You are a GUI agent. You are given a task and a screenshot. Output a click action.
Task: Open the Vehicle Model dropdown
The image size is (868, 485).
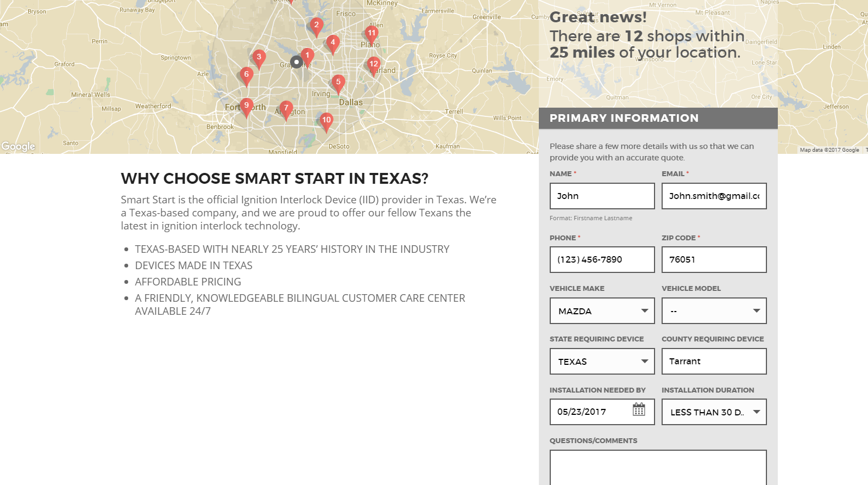pyautogui.click(x=714, y=311)
